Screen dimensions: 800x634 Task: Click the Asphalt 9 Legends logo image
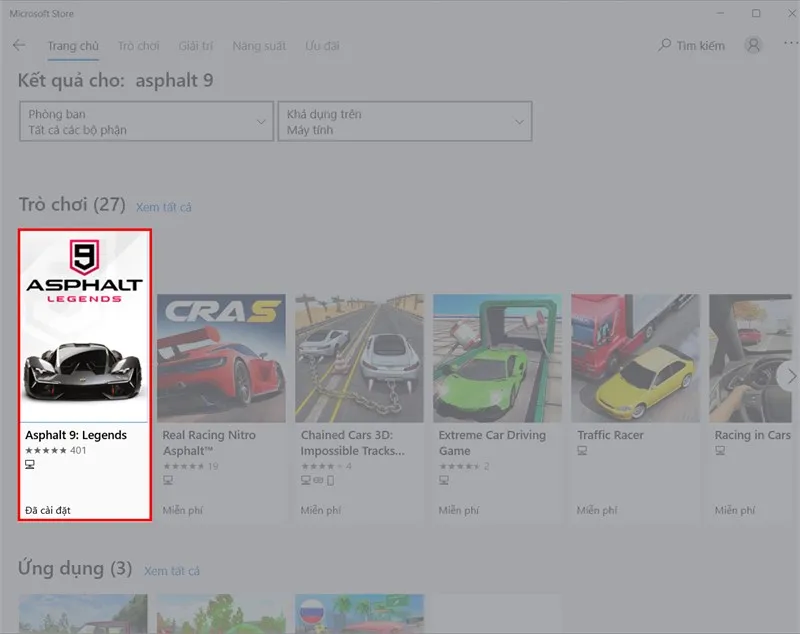(84, 273)
